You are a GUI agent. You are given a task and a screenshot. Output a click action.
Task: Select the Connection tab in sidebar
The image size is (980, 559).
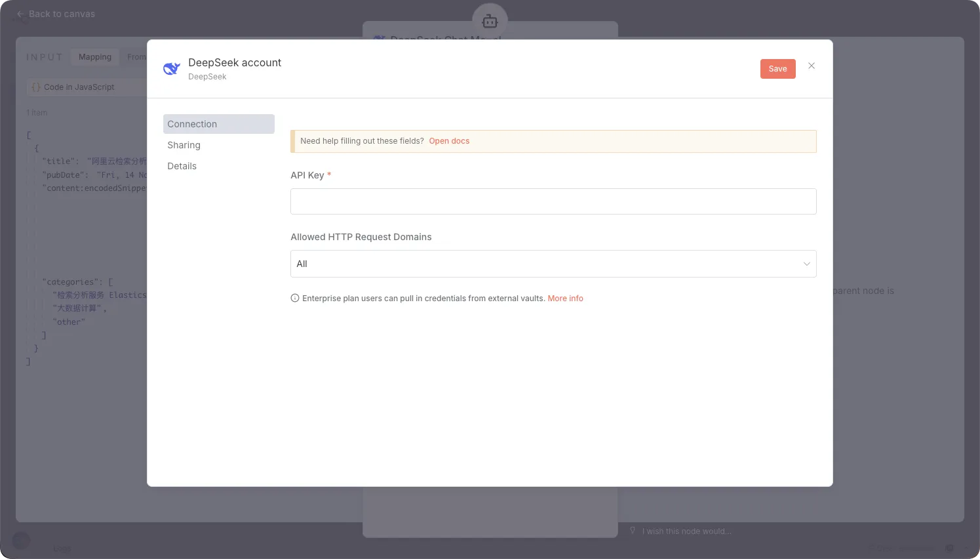click(218, 124)
